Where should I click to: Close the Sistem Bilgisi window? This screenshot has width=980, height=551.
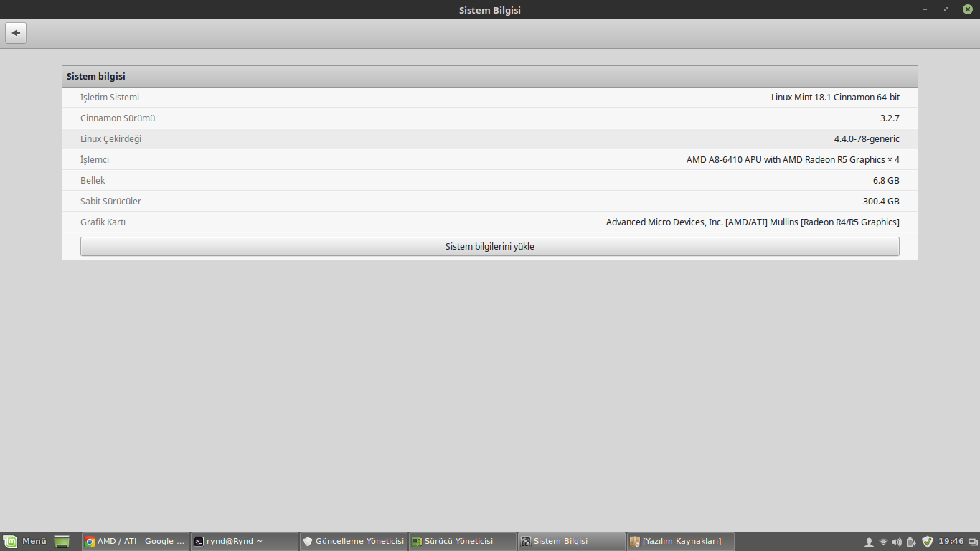[x=968, y=9]
